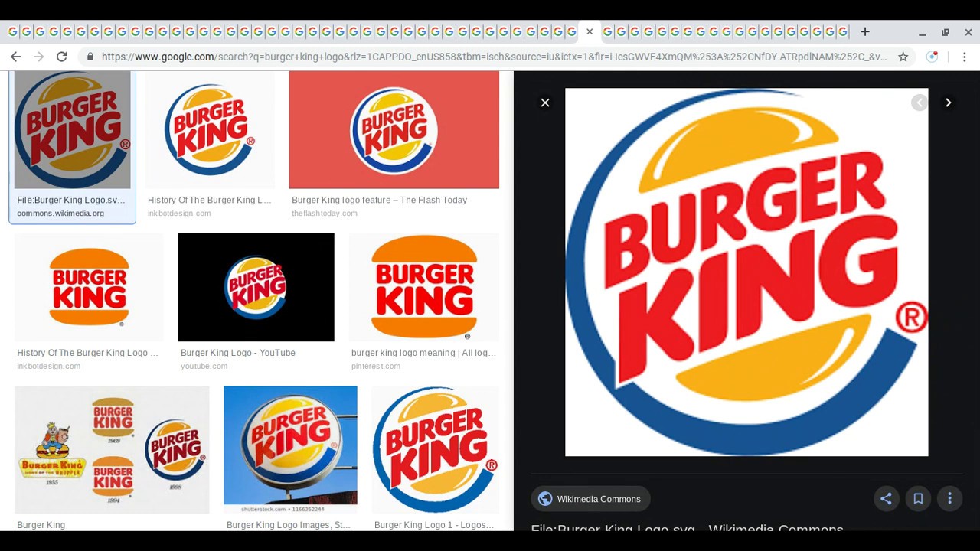The height and width of the screenshot is (551, 980).
Task: Click 'Burger King logo feature – The Flash Today'
Action: click(x=379, y=201)
